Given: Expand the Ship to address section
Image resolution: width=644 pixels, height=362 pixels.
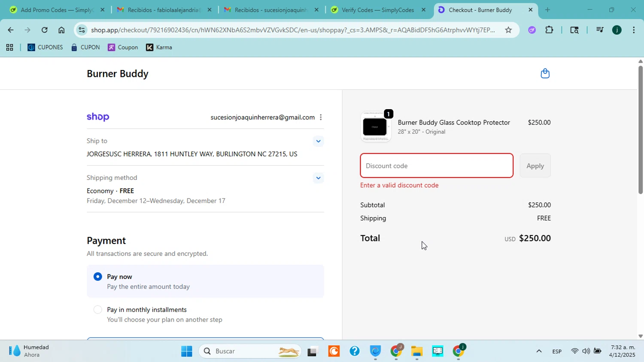Looking at the screenshot, I should (x=318, y=141).
